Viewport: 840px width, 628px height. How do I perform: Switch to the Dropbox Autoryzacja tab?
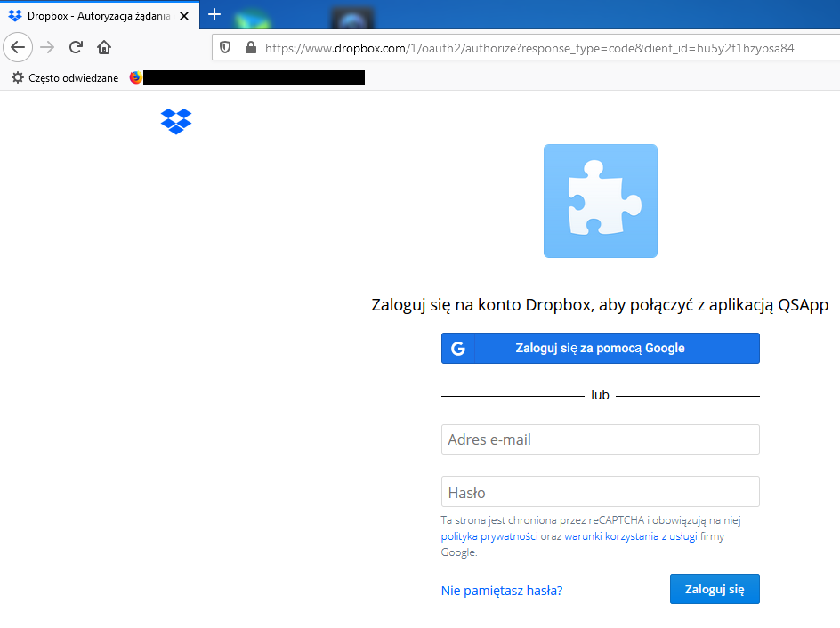tap(98, 15)
